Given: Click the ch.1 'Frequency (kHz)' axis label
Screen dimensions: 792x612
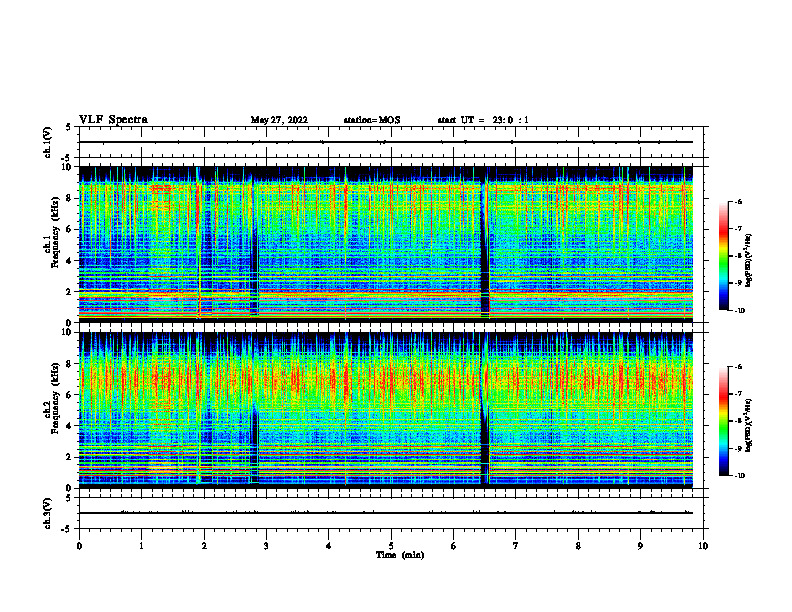Looking at the screenshot, I should pyautogui.click(x=54, y=232).
